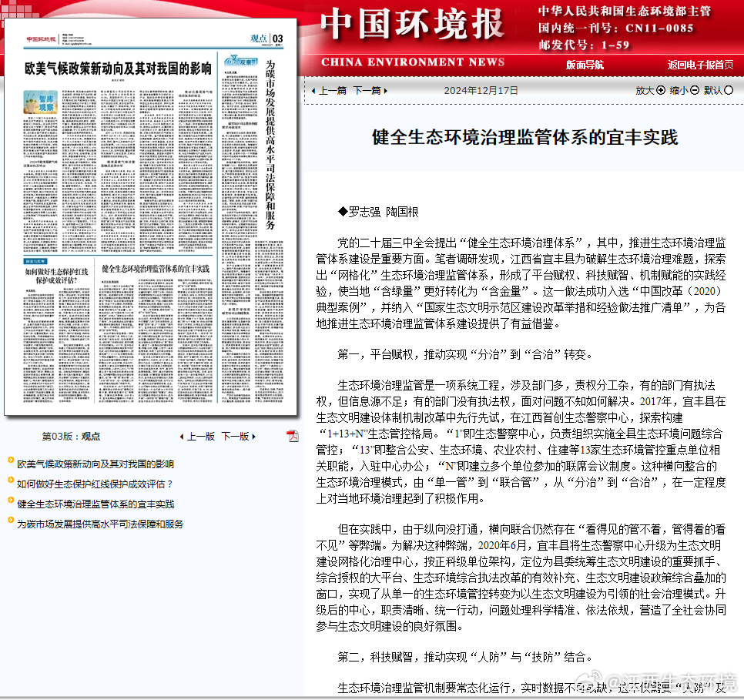Screen dimensions: 744x700
Task: Click heading 第一，平台赋权 paragraph
Action: click(x=464, y=354)
